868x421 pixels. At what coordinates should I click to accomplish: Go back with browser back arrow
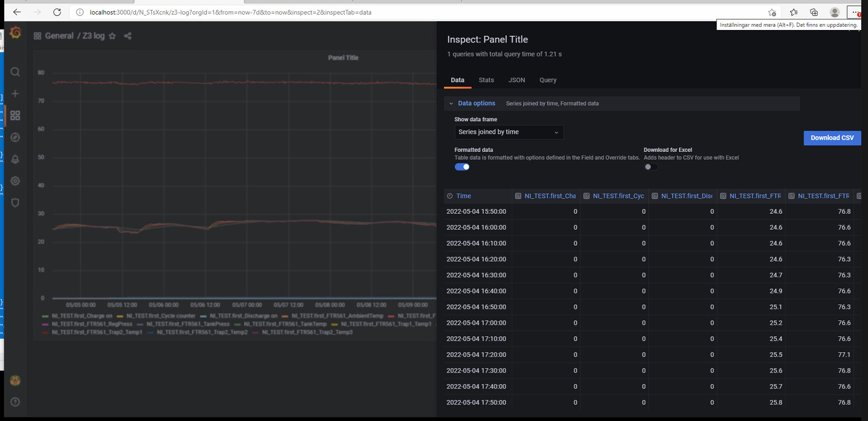[x=17, y=12]
